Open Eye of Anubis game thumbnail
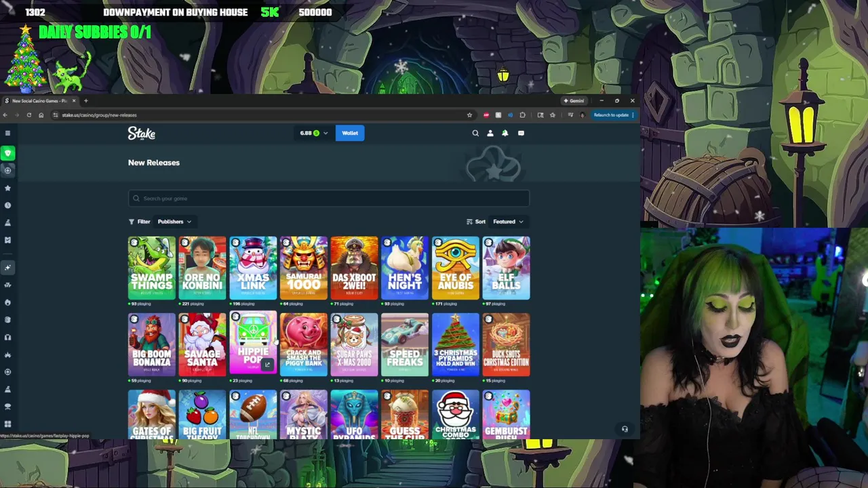This screenshot has height=488, width=868. click(456, 268)
